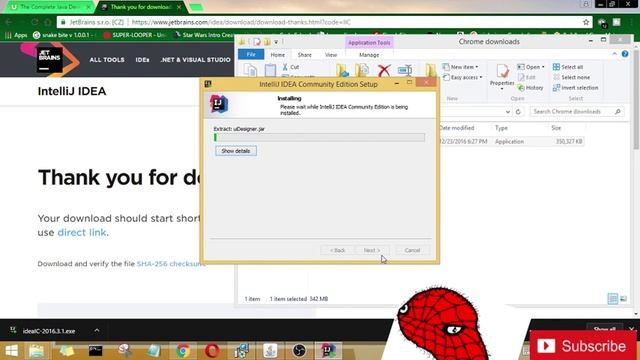Click the Explorer refresh button

518,111
